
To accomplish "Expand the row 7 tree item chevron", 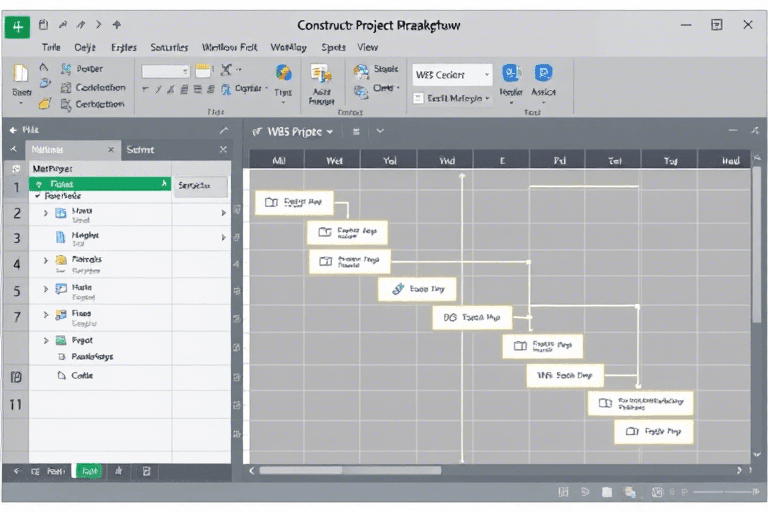I will point(45,315).
